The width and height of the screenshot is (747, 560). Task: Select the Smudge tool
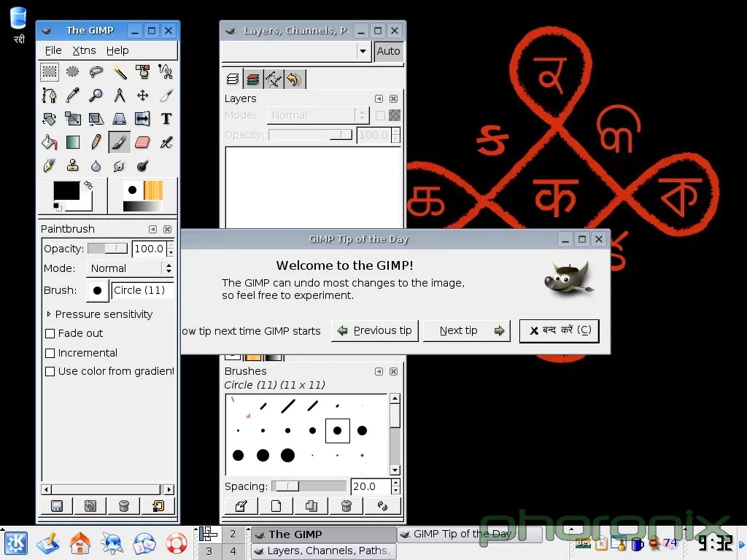tap(119, 166)
